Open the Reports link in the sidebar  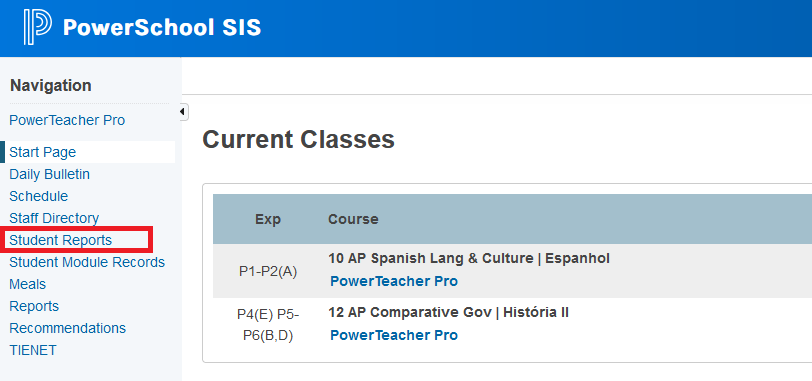pos(34,306)
